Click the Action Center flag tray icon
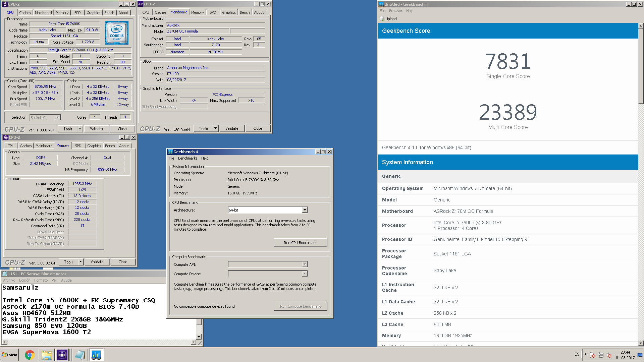Viewport: 644px width, 362px height. [593, 355]
